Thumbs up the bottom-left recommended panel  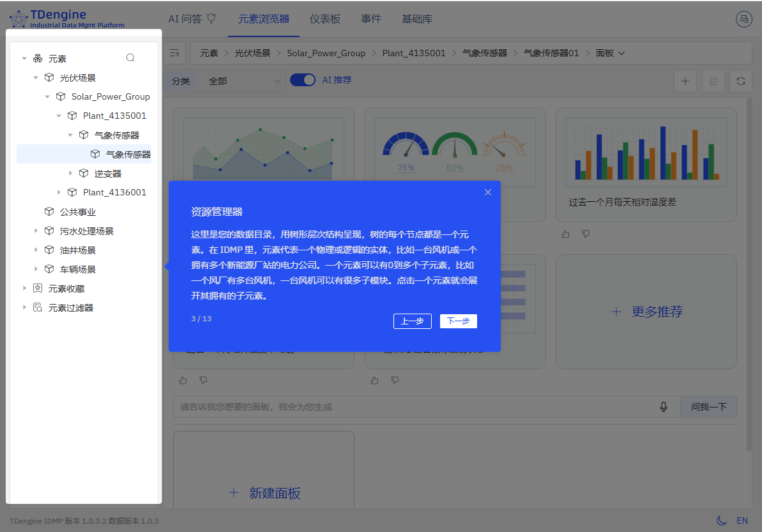tap(183, 380)
